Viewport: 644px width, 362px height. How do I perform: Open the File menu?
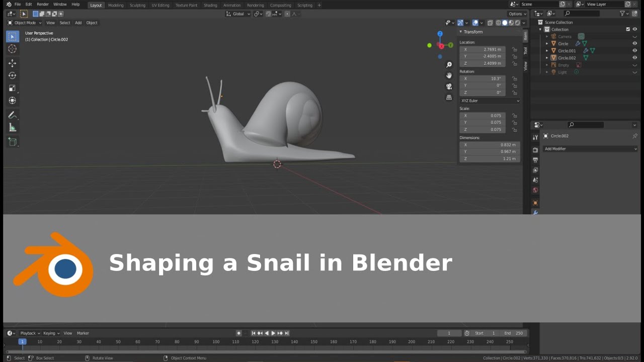(x=18, y=5)
